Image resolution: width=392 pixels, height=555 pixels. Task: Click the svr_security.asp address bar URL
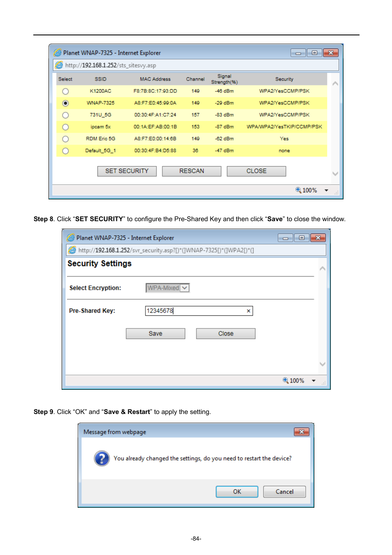tap(166, 250)
